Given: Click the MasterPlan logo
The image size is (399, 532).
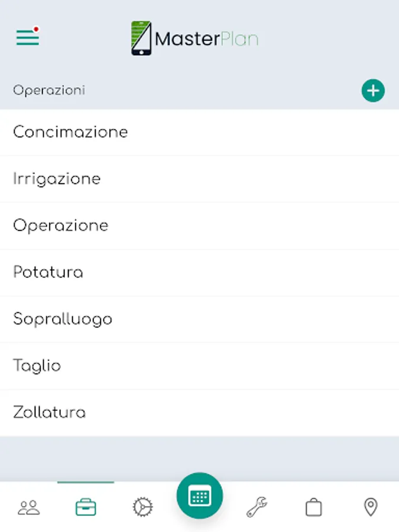Looking at the screenshot, I should tap(195, 39).
